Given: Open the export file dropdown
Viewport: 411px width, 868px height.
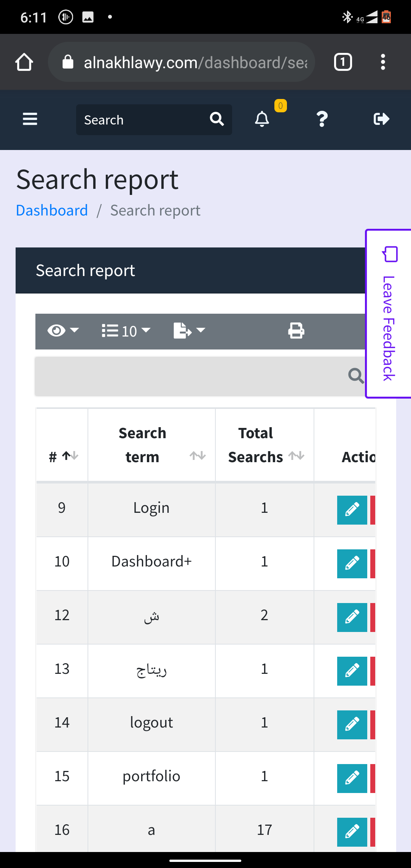Looking at the screenshot, I should pos(189,331).
